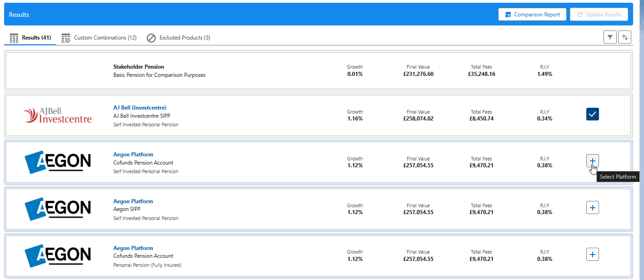Select the Cofunds Self Invested platform plus

coord(593,161)
